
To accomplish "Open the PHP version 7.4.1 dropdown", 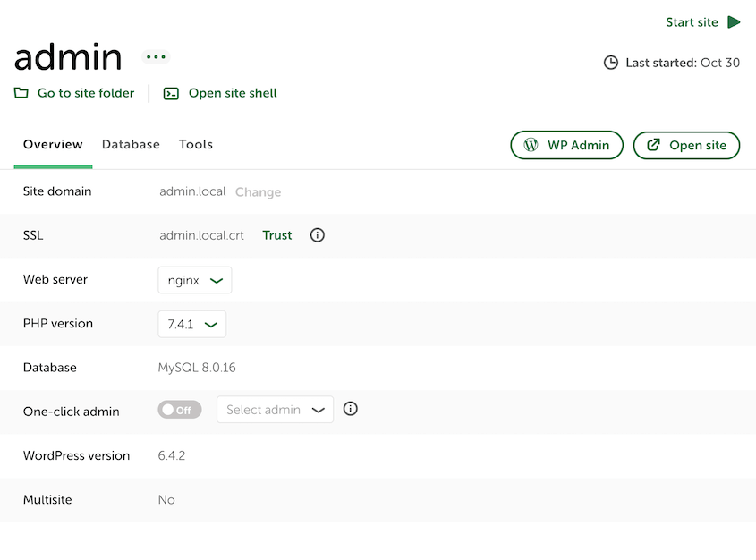I will tap(191, 324).
